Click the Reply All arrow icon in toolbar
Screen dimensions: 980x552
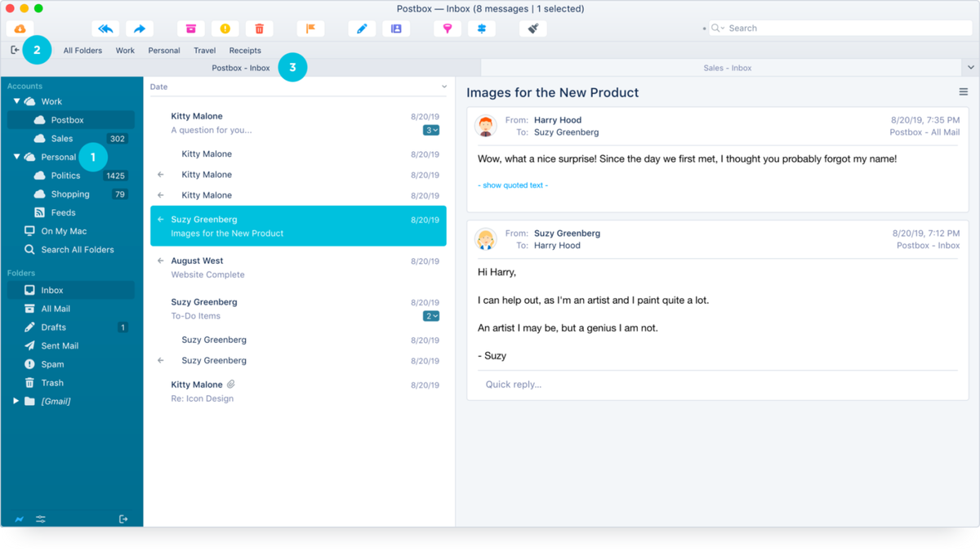[x=105, y=29]
